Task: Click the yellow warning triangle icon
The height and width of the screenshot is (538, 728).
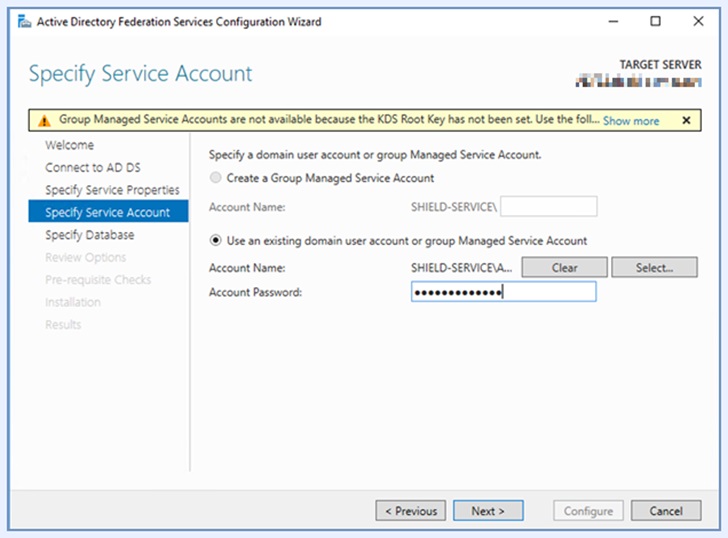Action: (43, 120)
